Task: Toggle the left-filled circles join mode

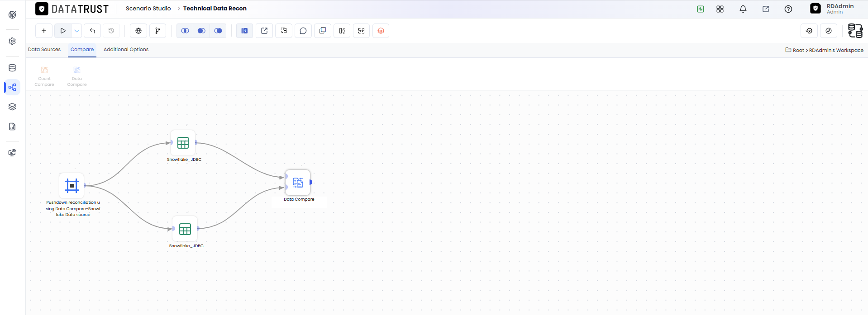Action: pyautogui.click(x=202, y=31)
